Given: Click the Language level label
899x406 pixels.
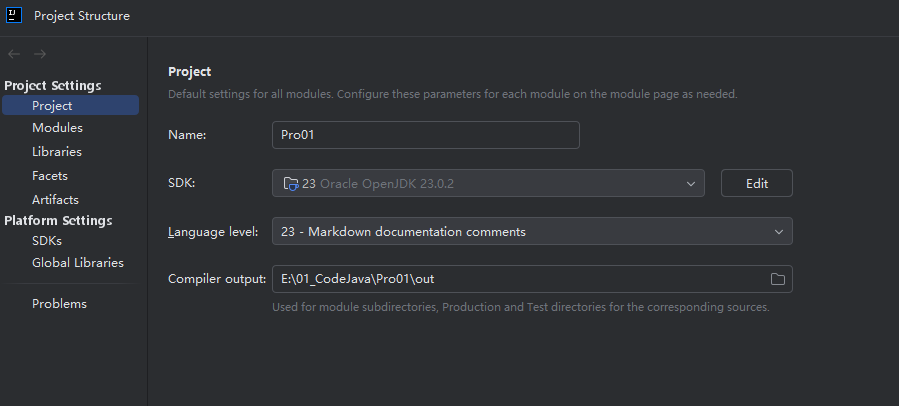Looking at the screenshot, I should (x=213, y=232).
